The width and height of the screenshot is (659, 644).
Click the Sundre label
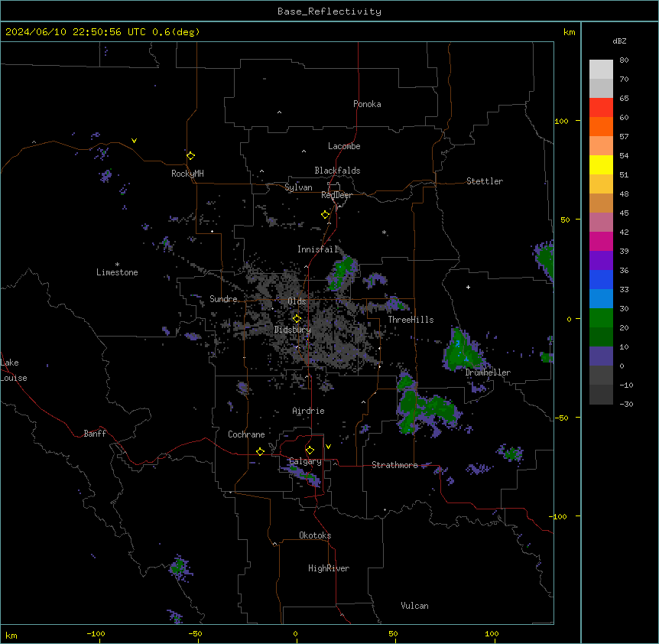(x=223, y=299)
